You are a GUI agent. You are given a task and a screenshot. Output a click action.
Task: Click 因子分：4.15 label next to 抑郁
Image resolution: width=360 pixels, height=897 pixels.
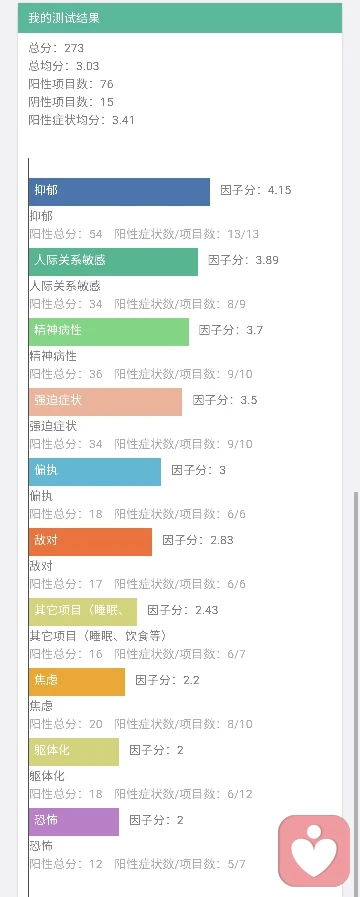click(x=256, y=190)
